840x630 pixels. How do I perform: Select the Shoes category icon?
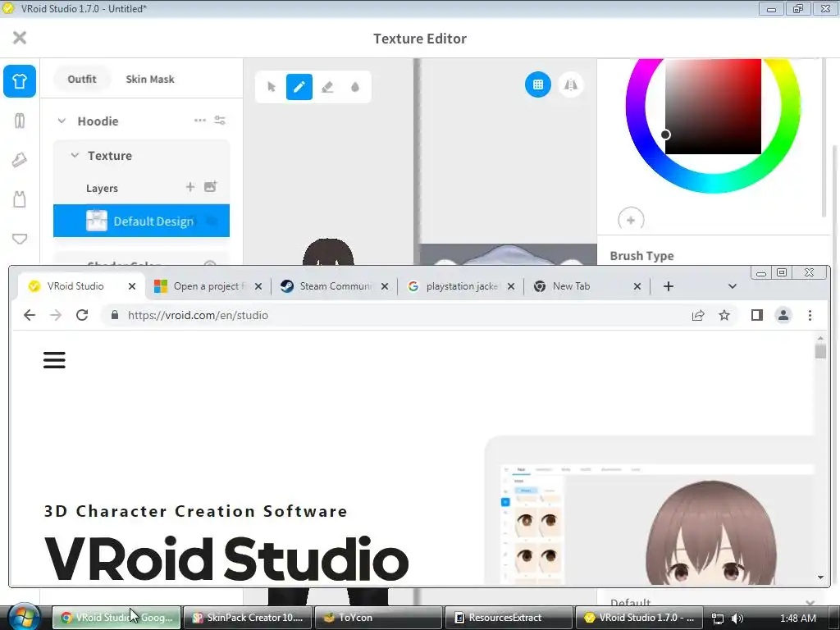pos(20,160)
